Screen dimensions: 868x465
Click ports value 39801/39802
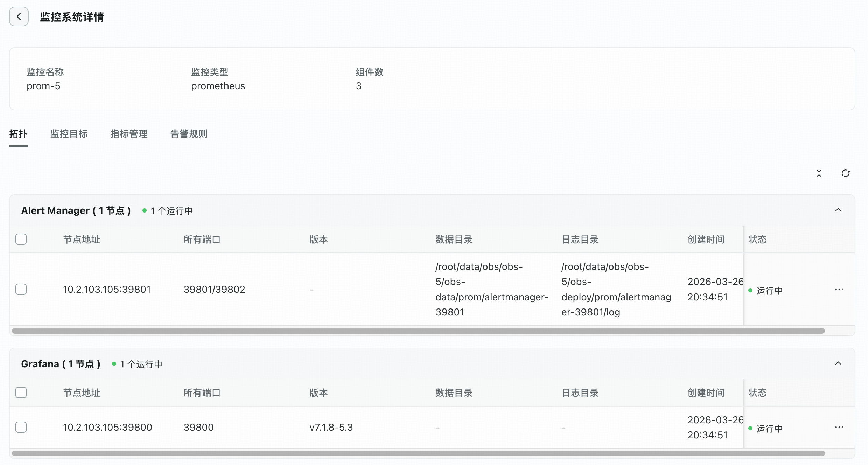point(214,289)
